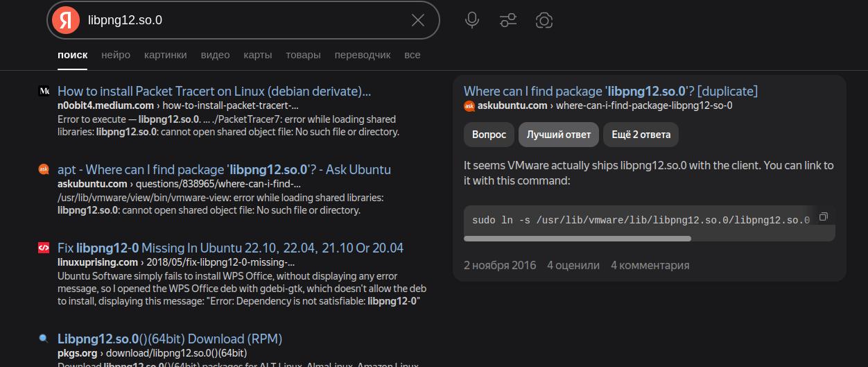Show the Вопрос section
The height and width of the screenshot is (367, 868).
(489, 135)
